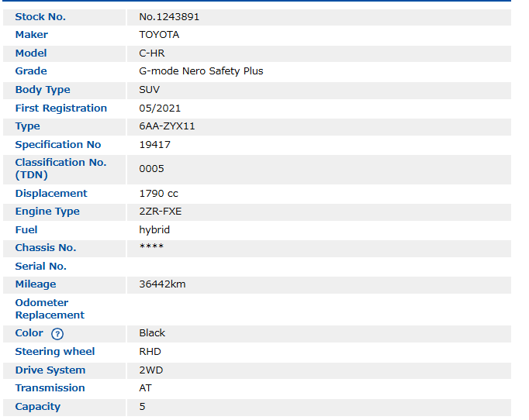Screen dimensions: 529x420
Task: Click specification number 19417
Action: [154, 145]
